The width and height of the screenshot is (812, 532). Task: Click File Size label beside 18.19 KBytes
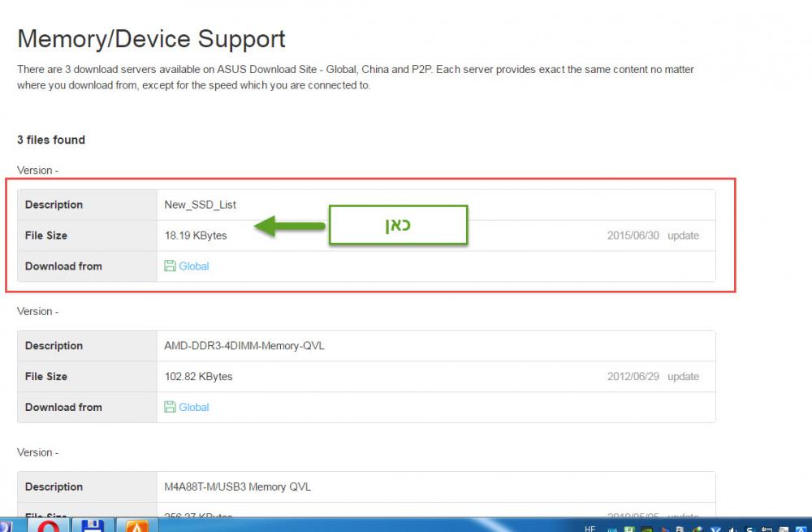pos(46,236)
